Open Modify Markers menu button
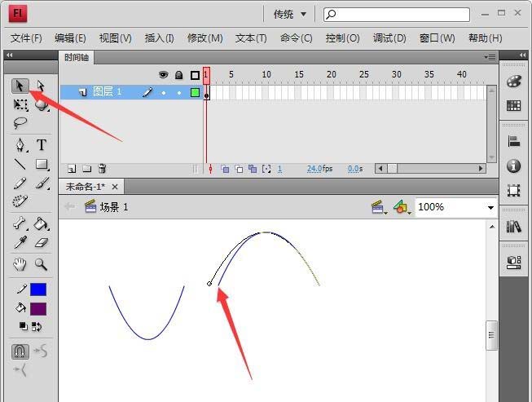The image size is (532, 402). [x=266, y=169]
